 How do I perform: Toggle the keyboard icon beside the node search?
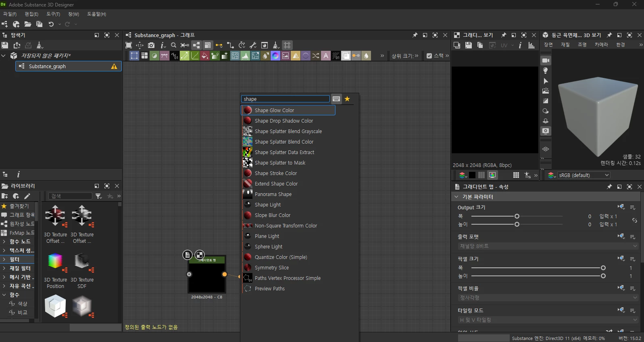click(336, 99)
